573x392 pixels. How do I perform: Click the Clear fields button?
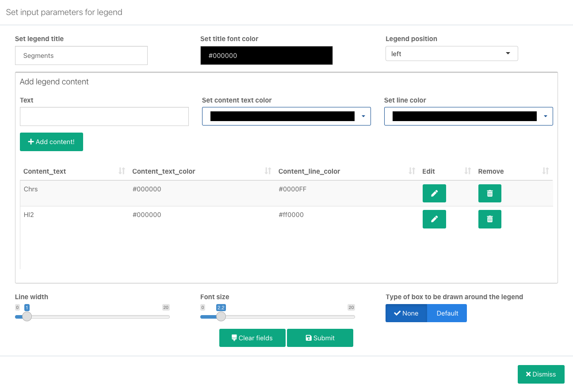252,338
